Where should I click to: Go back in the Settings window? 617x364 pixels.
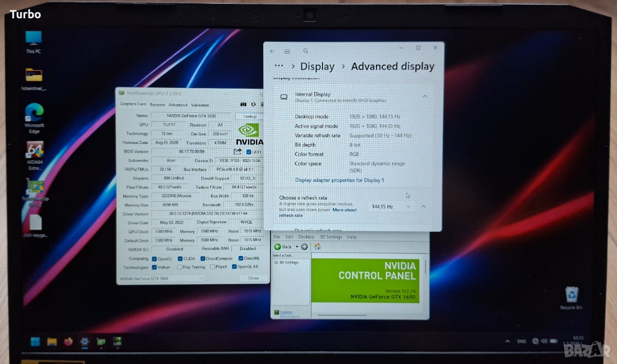pyautogui.click(x=272, y=51)
